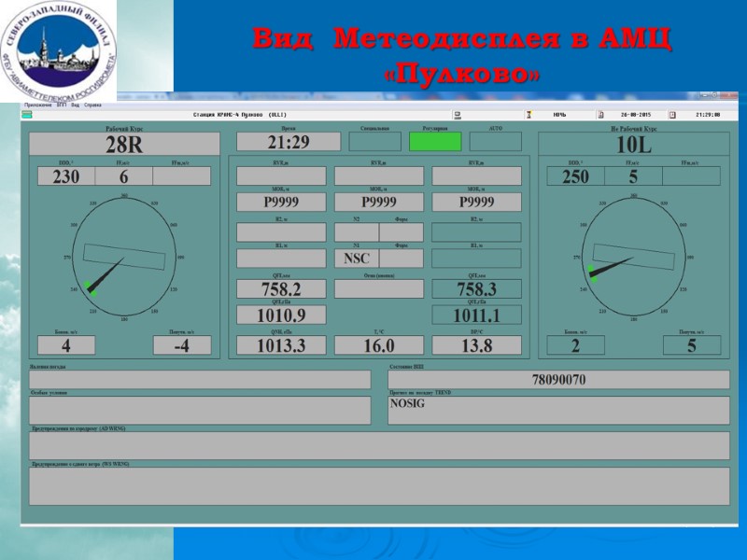Open the Справка menu

[92, 105]
